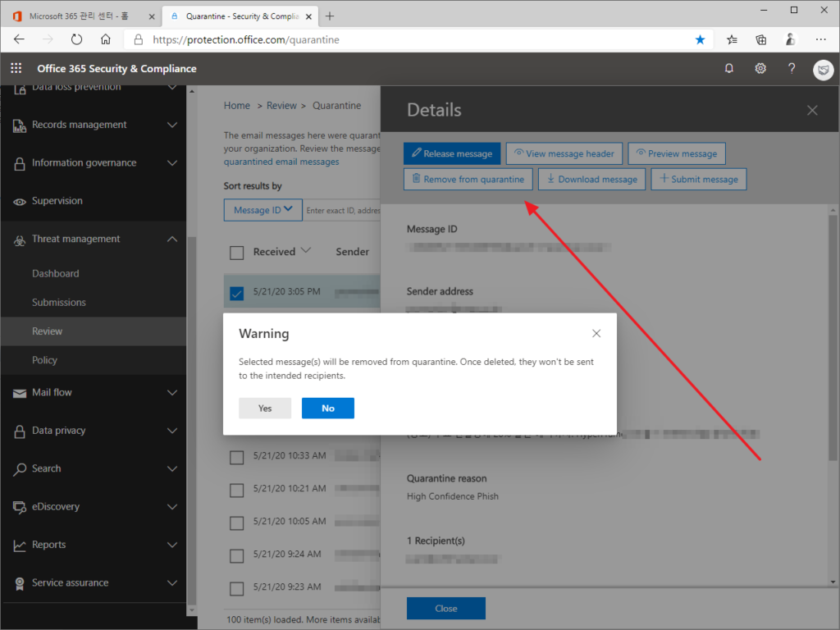Open the settings gear
Viewport: 840px width, 630px height.
[760, 68]
